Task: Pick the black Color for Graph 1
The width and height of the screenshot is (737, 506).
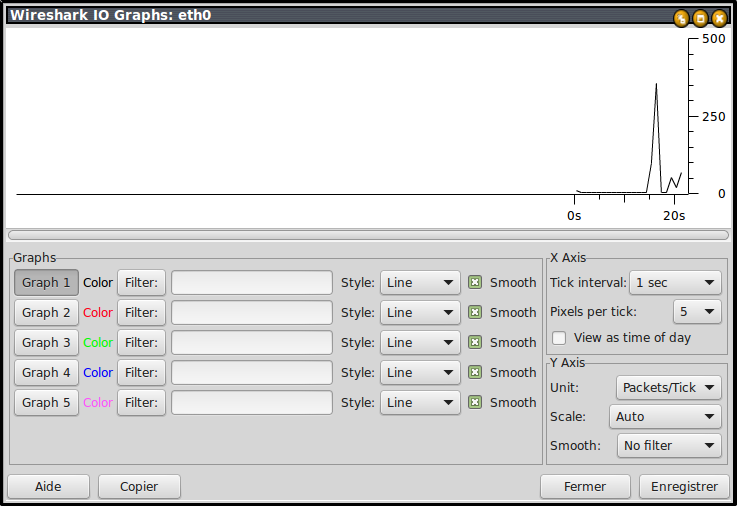Action: click(98, 282)
